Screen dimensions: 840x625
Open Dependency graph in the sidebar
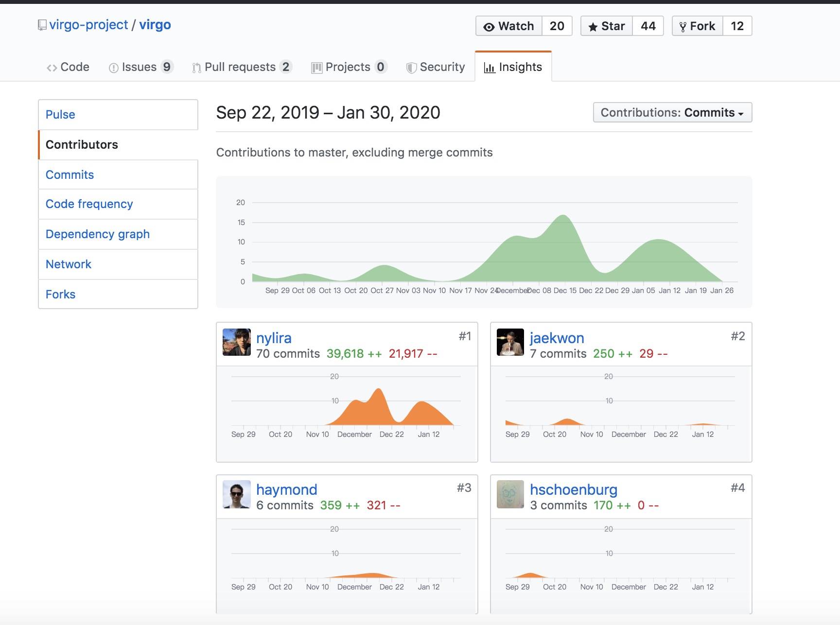118,234
